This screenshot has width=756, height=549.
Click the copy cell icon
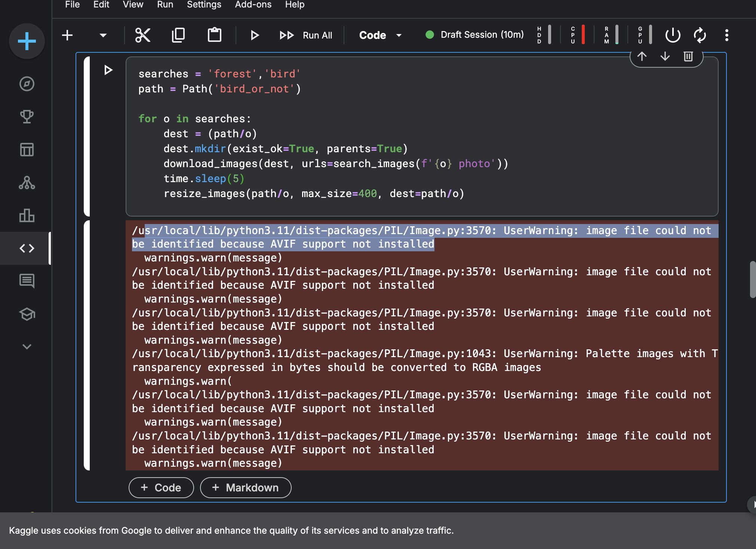pos(178,35)
